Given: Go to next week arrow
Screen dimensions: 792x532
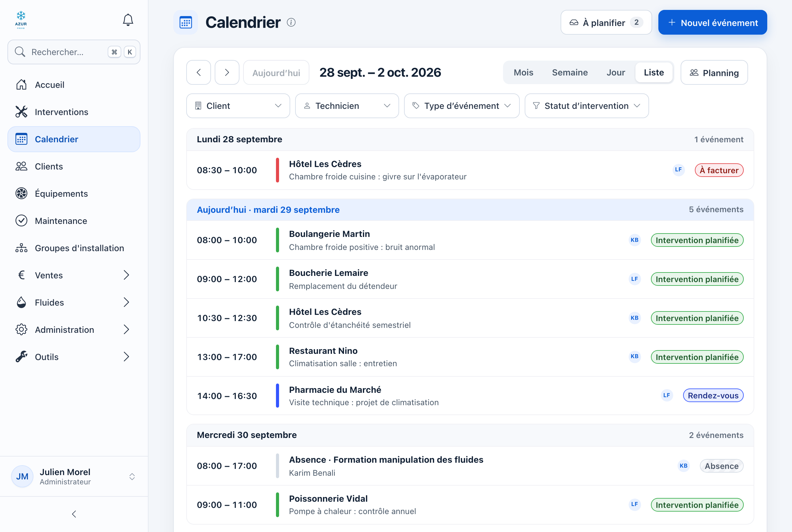Looking at the screenshot, I should tap(227, 72).
